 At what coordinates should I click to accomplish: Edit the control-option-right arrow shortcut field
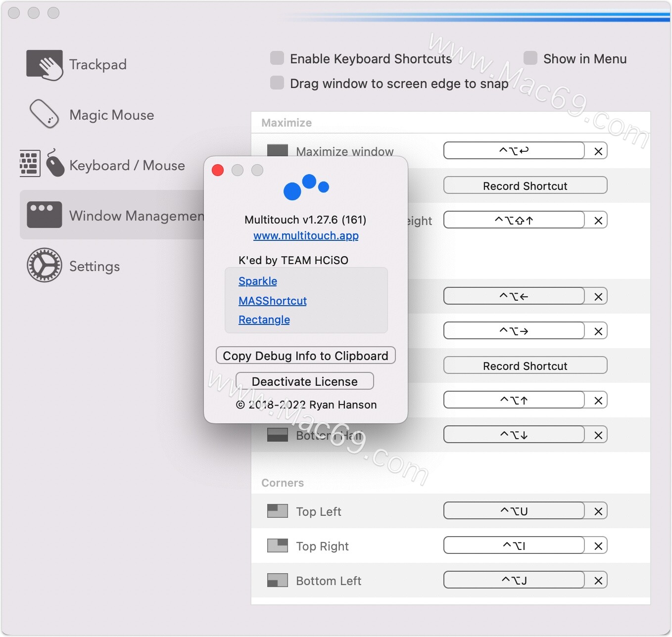coord(514,331)
